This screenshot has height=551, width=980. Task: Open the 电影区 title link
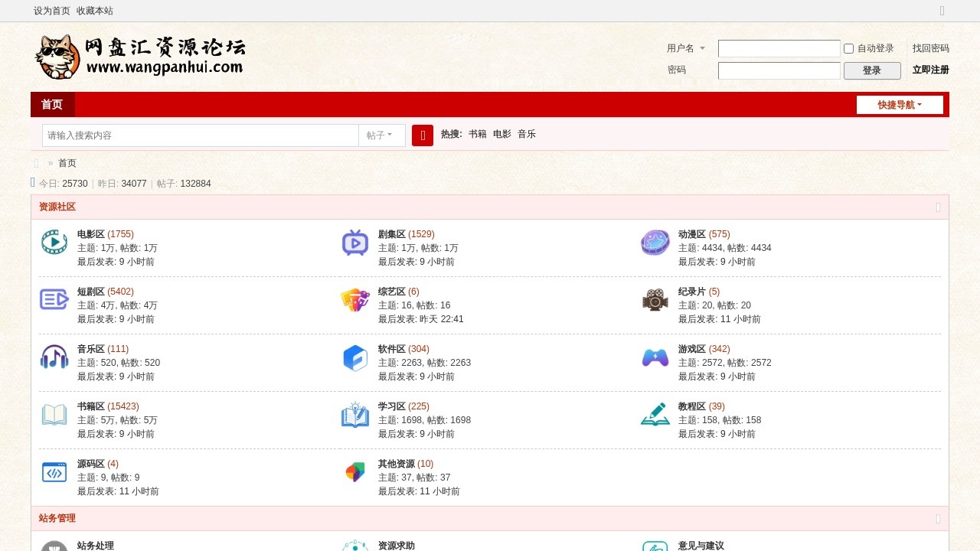pos(91,234)
